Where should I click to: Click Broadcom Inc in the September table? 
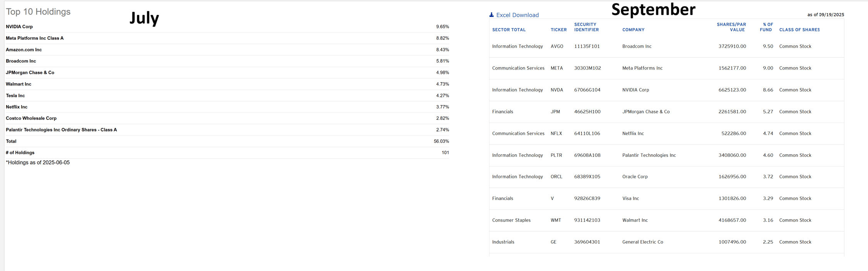(x=637, y=46)
